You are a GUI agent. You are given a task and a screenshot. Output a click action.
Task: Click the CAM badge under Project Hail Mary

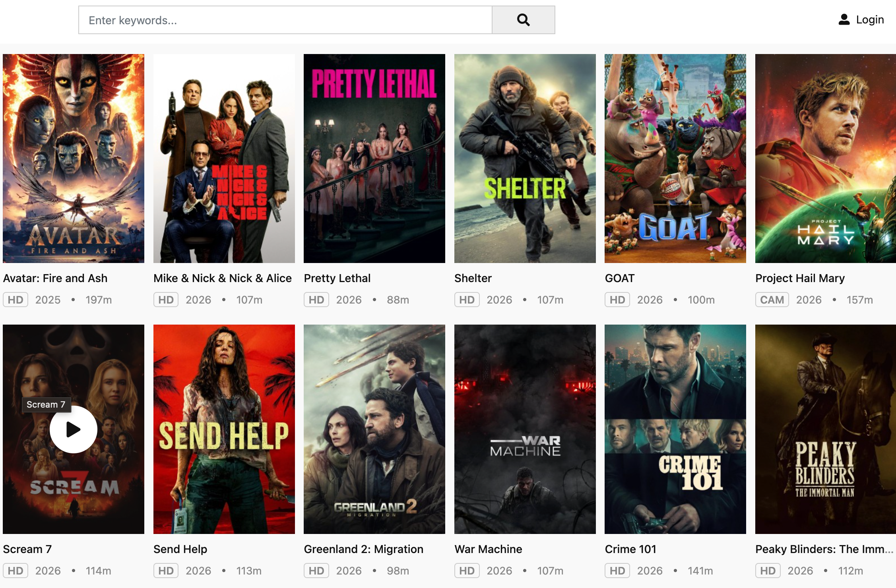click(x=772, y=300)
